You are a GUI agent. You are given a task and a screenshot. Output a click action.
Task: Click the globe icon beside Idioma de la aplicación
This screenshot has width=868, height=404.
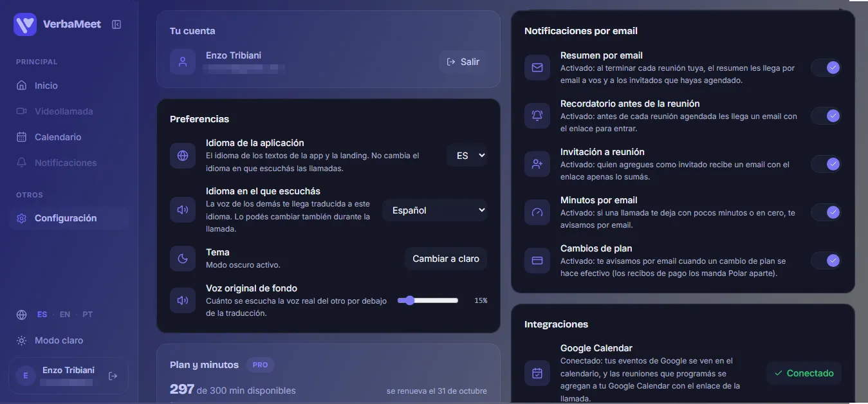(x=183, y=156)
